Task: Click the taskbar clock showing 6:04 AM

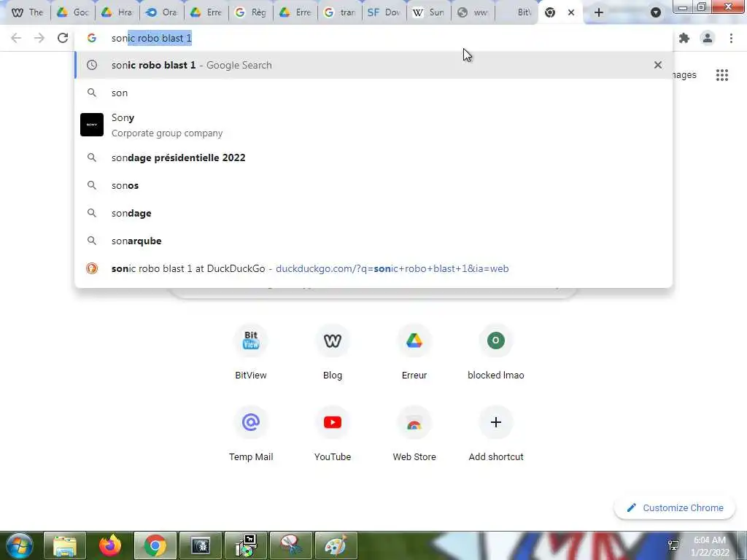Action: click(x=710, y=546)
